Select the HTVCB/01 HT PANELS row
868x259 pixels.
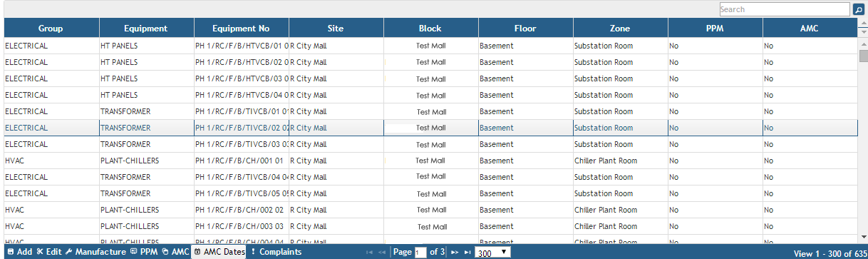pos(430,46)
